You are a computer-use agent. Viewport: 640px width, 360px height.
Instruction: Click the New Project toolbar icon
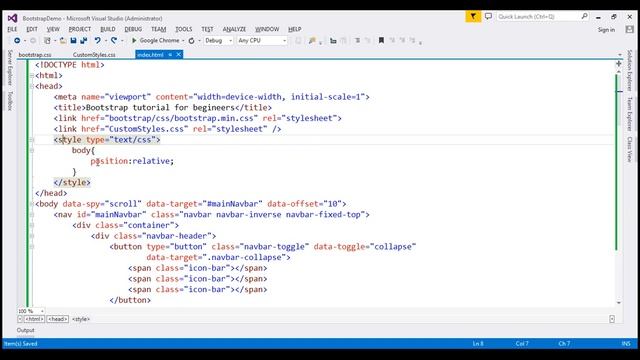(x=47, y=40)
